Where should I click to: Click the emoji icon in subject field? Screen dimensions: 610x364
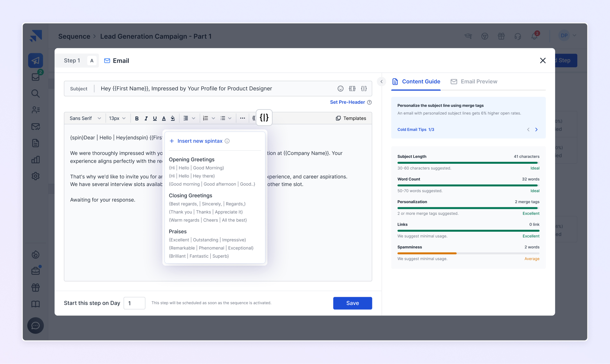340,89
